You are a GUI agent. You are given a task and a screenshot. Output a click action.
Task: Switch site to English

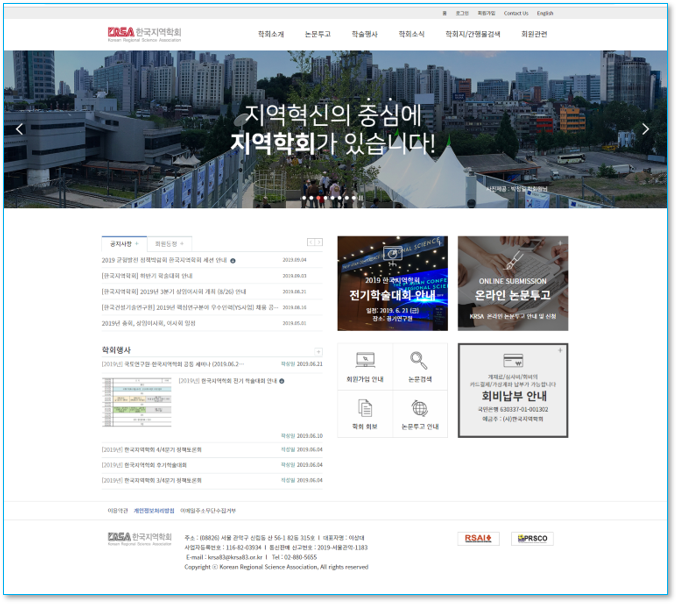(x=545, y=13)
